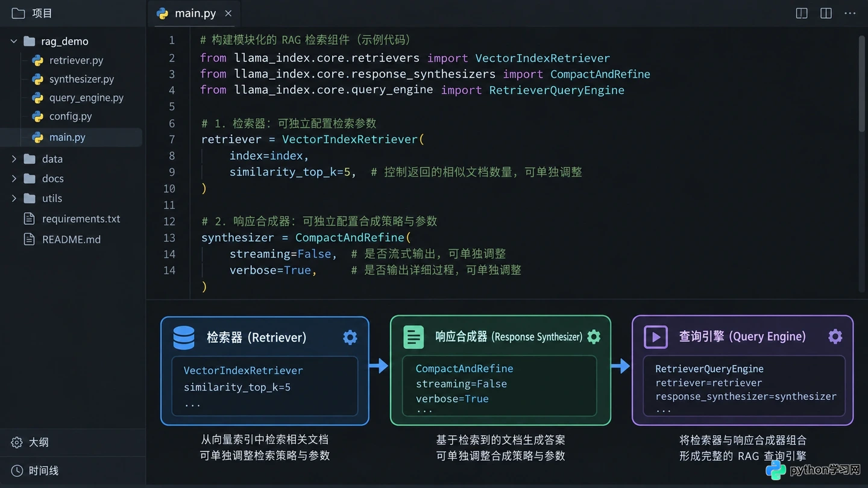
Task: Click the gear icon beside 大纲
Action: point(17,442)
